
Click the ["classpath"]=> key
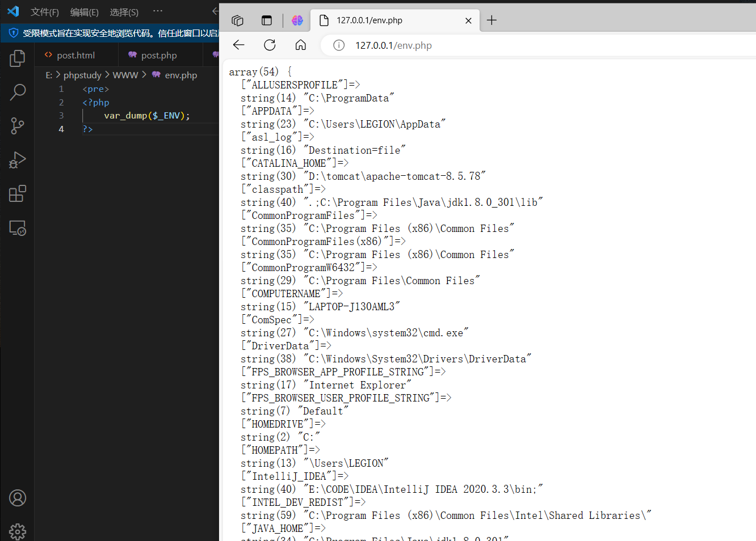[283, 189]
